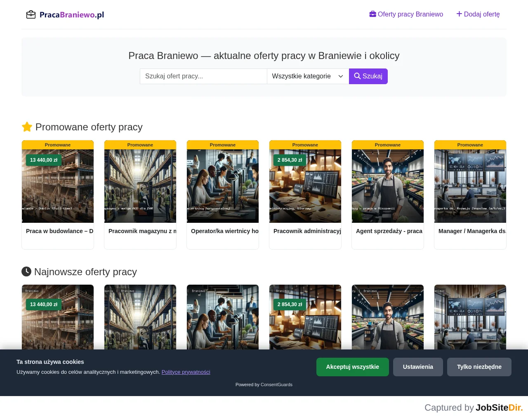
Task: Click the PracaBraniewo.pl briefcase logo icon
Action: pos(31,15)
